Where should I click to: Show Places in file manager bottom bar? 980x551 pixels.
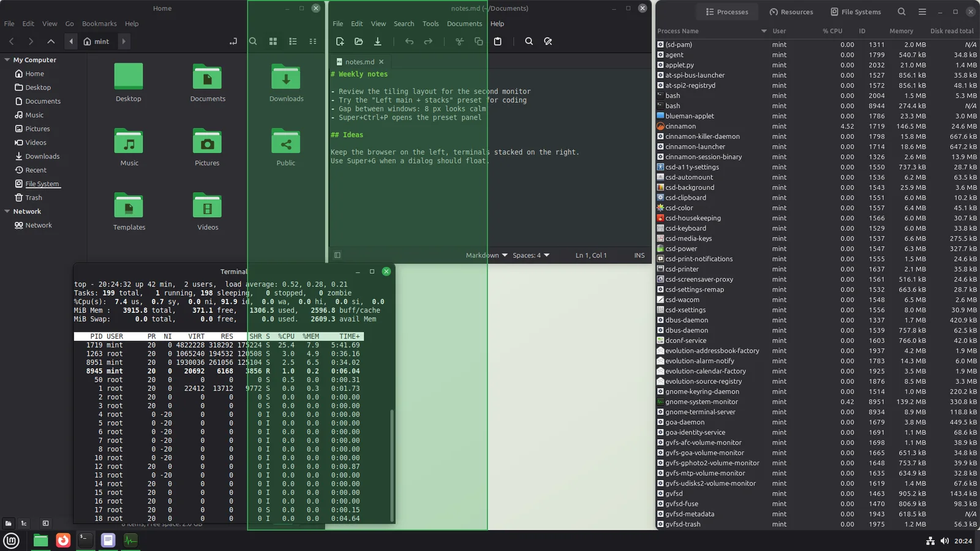pos(9,523)
